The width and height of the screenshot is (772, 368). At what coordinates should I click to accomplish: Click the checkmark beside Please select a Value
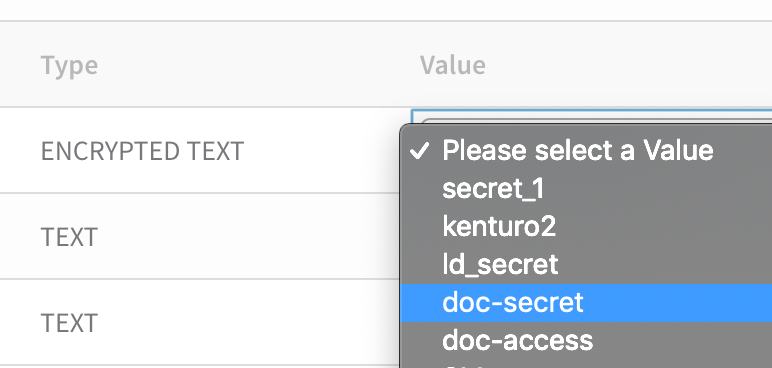(420, 151)
